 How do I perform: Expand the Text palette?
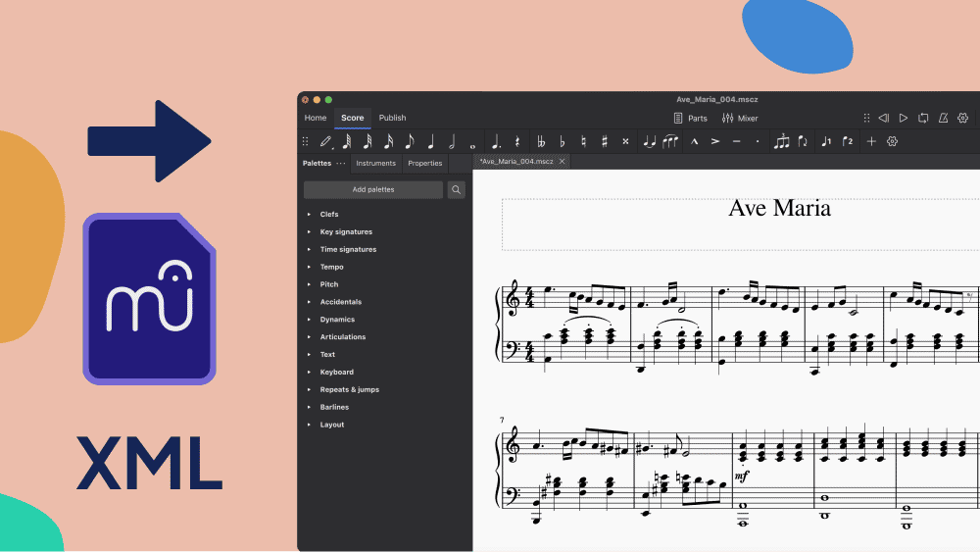click(x=309, y=355)
